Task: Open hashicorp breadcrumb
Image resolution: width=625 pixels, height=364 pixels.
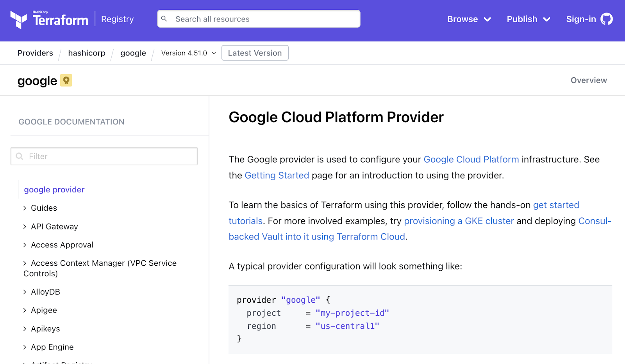Action: pyautogui.click(x=87, y=53)
